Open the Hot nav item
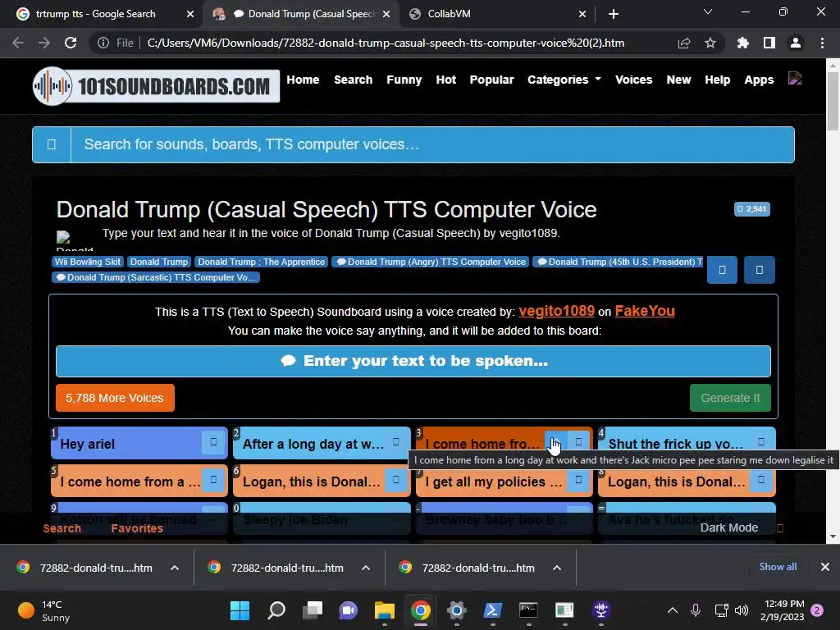 [x=445, y=80]
